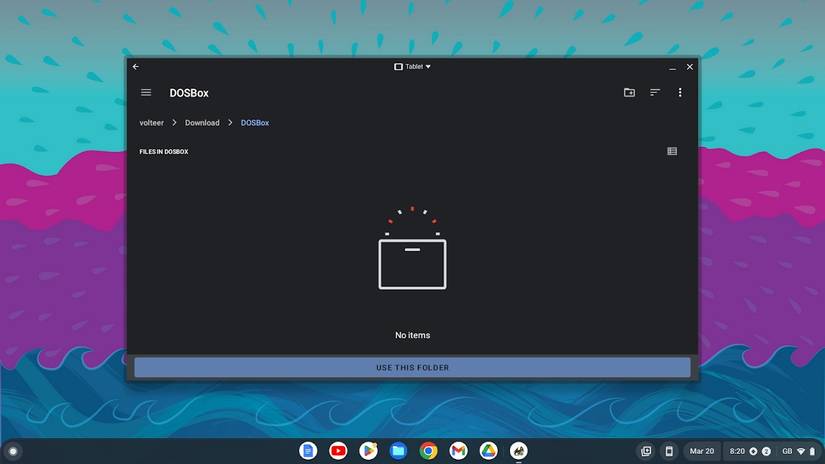
Task: Open the overview desks icon in tray
Action: point(646,451)
